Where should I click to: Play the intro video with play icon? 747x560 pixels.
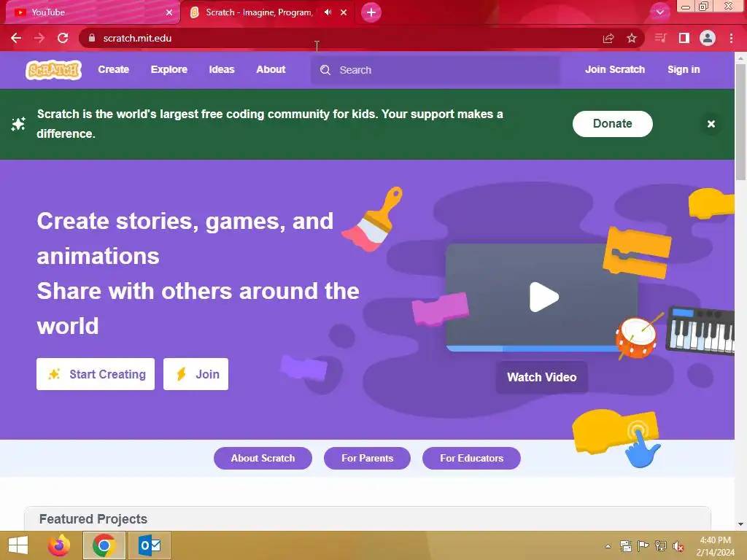click(543, 297)
